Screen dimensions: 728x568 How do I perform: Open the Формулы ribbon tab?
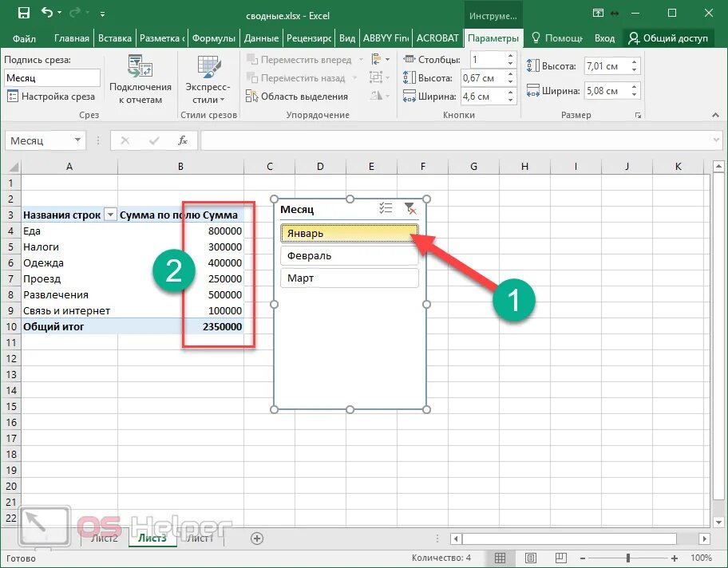[214, 38]
